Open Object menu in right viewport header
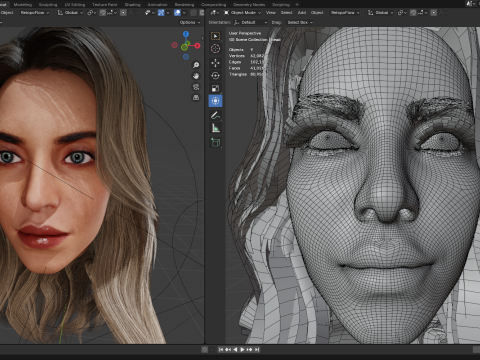 tap(317, 13)
